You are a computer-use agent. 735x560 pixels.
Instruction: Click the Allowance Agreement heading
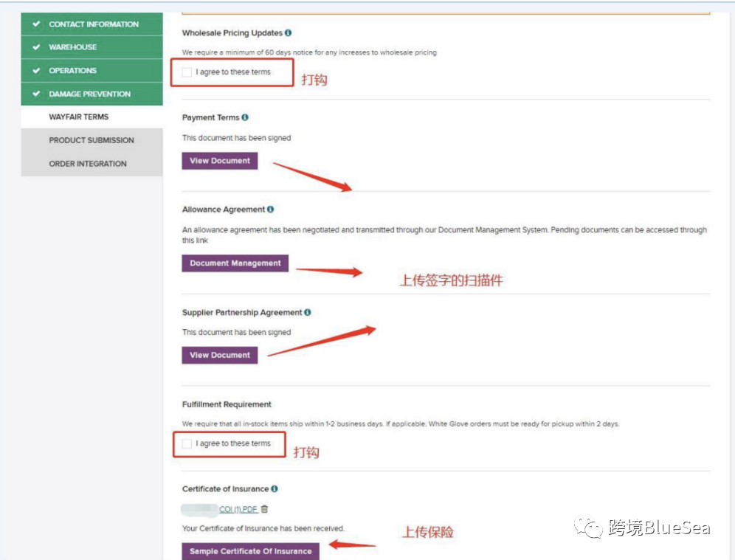click(x=224, y=210)
